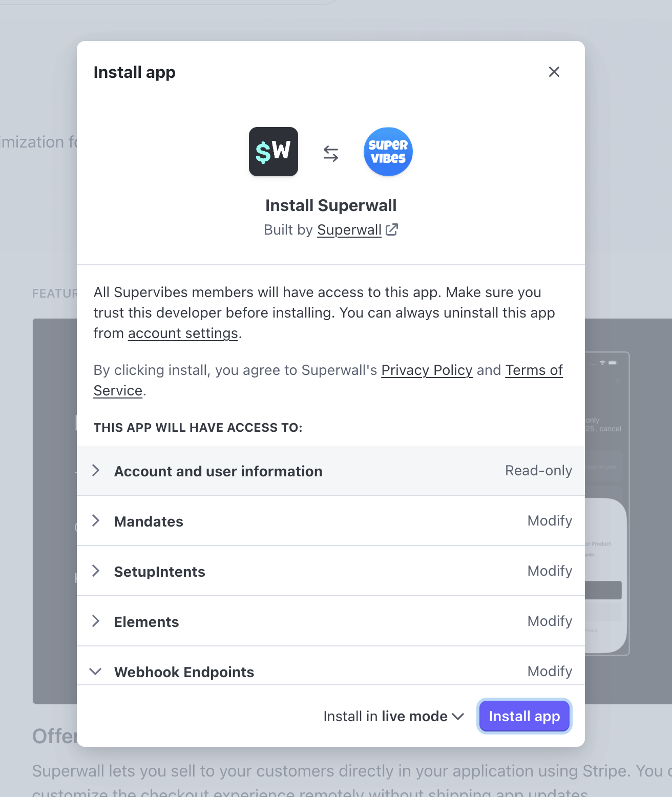The width and height of the screenshot is (672, 797).
Task: Expand Account and user information chevron
Action: pos(96,471)
